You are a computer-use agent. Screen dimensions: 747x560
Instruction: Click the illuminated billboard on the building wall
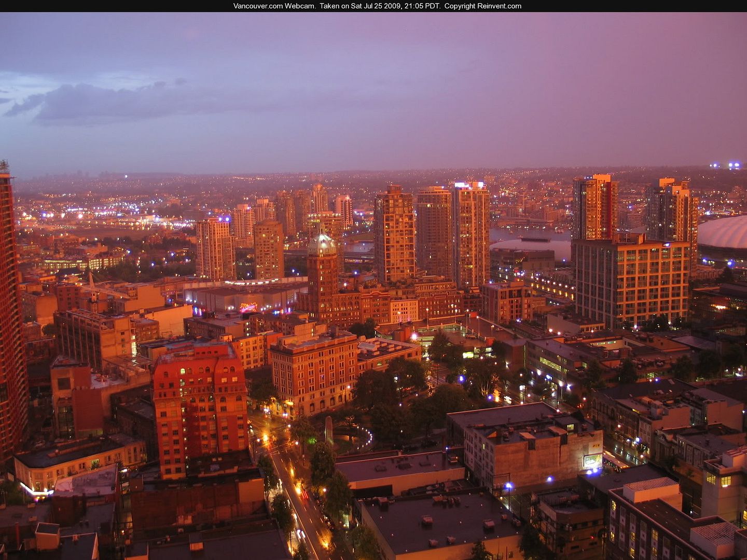pos(592,460)
